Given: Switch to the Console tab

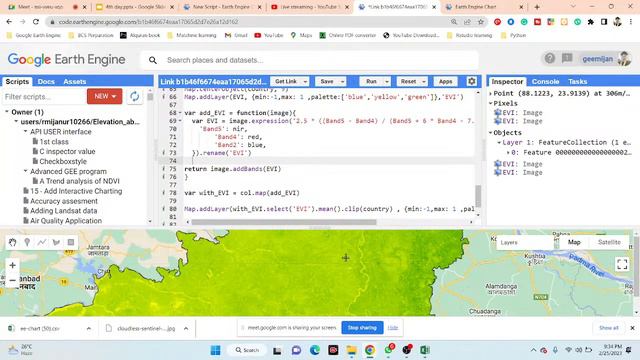Looking at the screenshot, I should pos(545,82).
